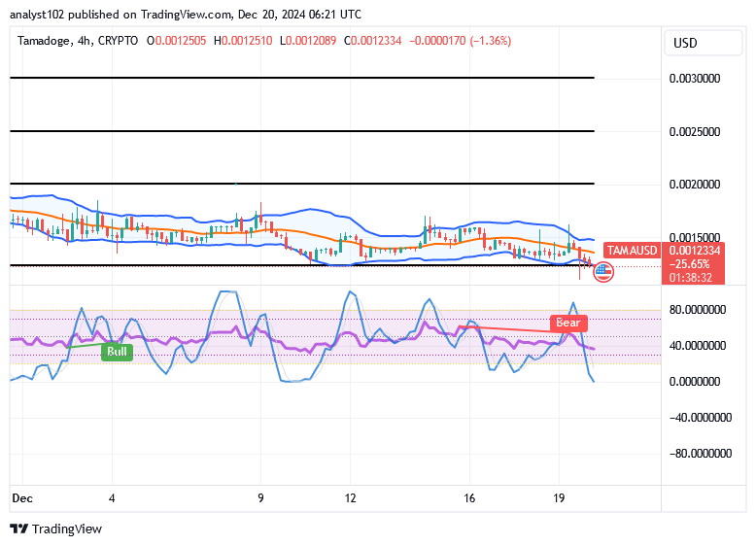
Task: Click the 0.0000000 oscillator axis label
Action: click(695, 381)
